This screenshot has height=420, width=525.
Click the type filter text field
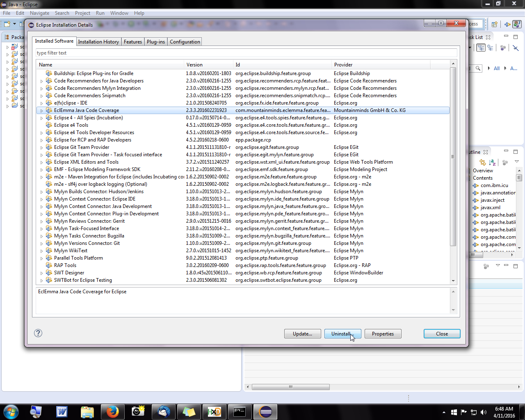246,53
